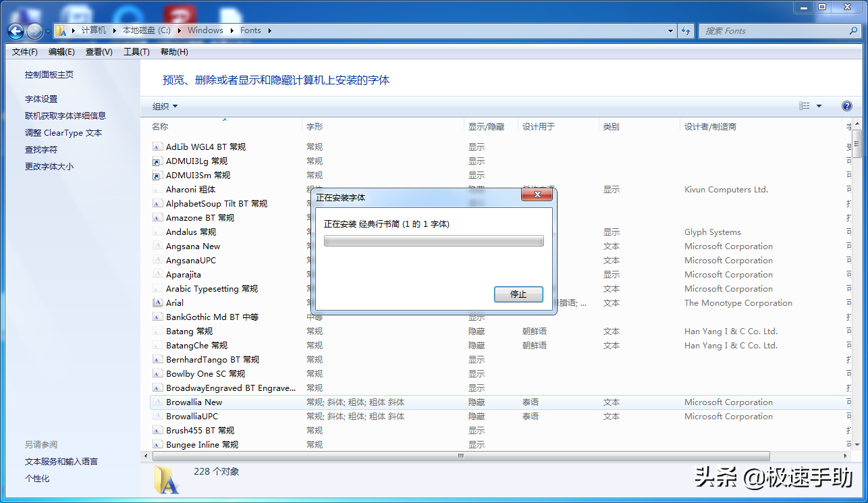
Task: Select the Brush455 BT font name
Action: (x=200, y=430)
